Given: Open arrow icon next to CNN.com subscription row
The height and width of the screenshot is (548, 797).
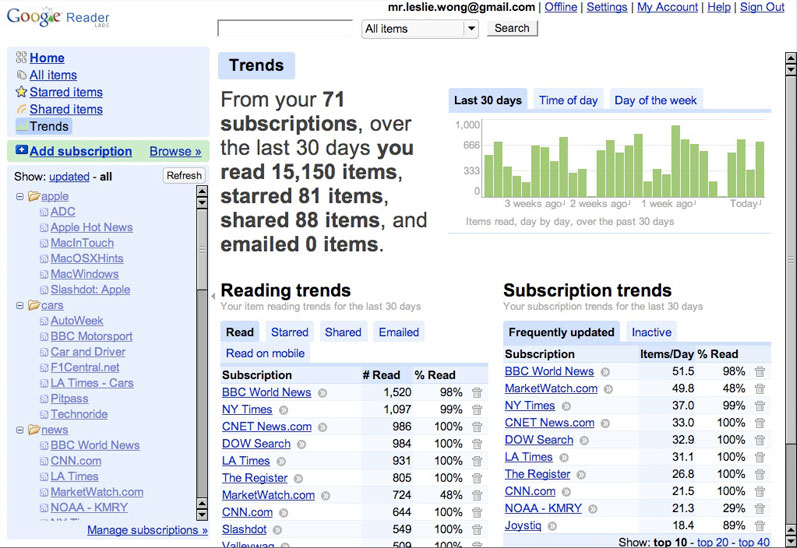Looking at the screenshot, I should (566, 492).
